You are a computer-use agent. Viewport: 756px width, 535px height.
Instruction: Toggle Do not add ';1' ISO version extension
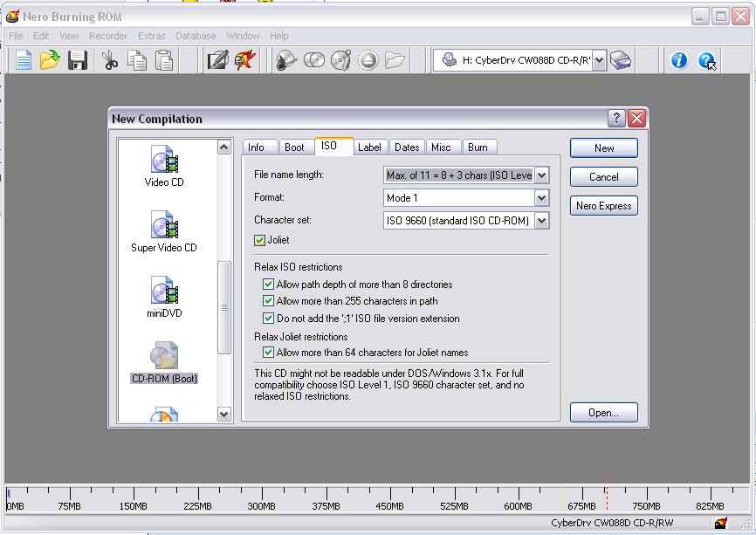pyautogui.click(x=269, y=319)
